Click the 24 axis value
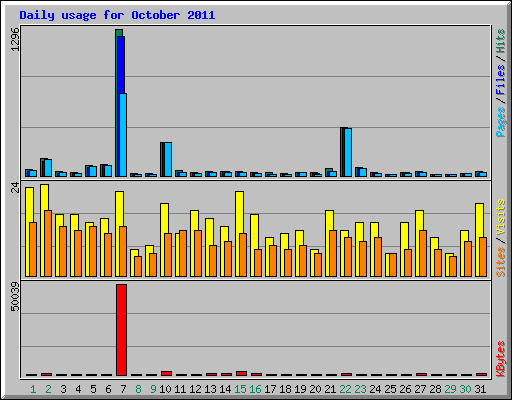Image resolution: width=512 pixels, height=400 pixels. click(15, 188)
